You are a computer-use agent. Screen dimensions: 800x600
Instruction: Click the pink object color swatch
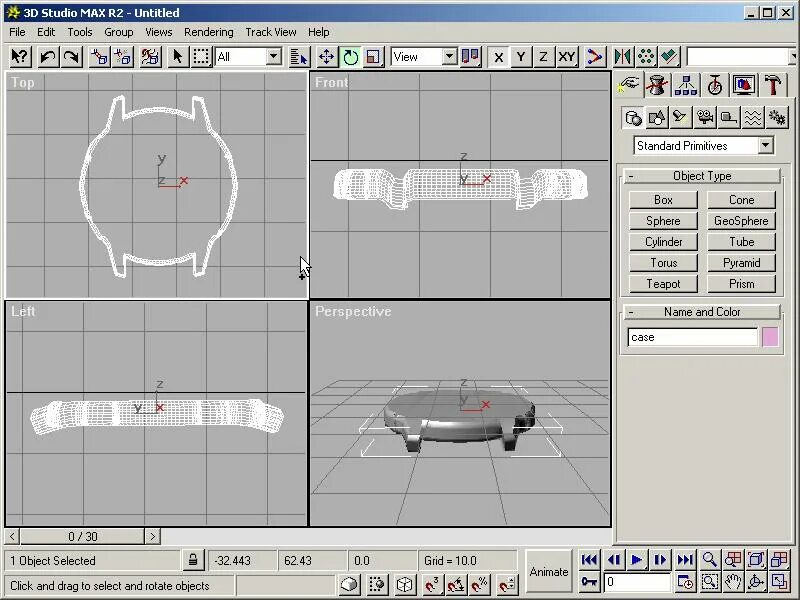(x=770, y=337)
